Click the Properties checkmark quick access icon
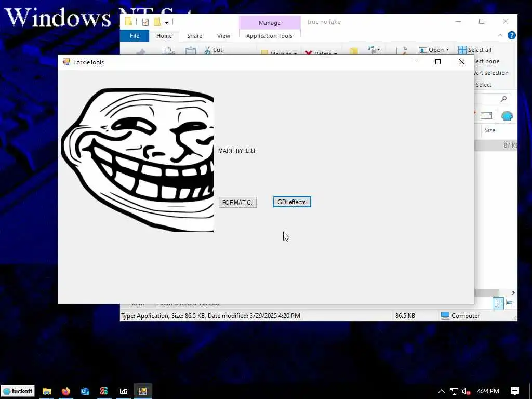 [145, 22]
